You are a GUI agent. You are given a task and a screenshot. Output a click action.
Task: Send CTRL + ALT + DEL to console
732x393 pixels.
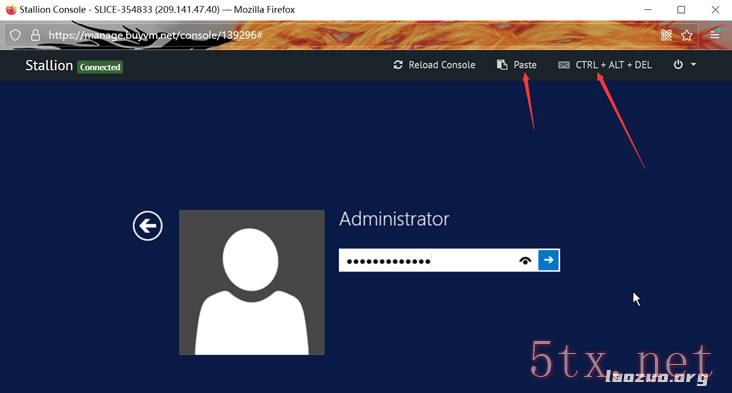click(605, 65)
